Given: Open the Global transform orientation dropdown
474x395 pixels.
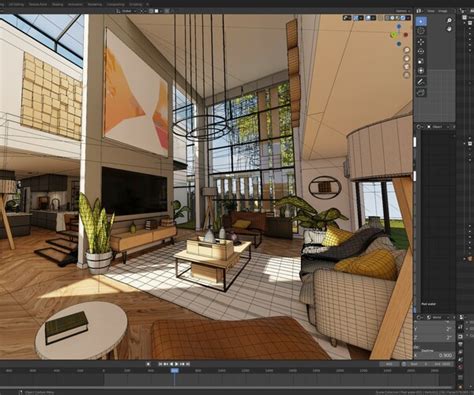Looking at the screenshot, I should [127, 11].
